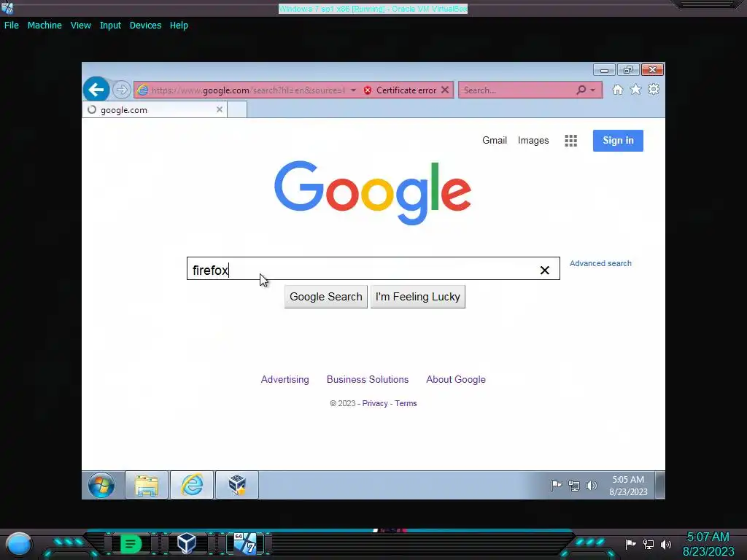Click the Google logo
Image resolution: width=747 pixels, height=560 pixels.
[373, 192]
